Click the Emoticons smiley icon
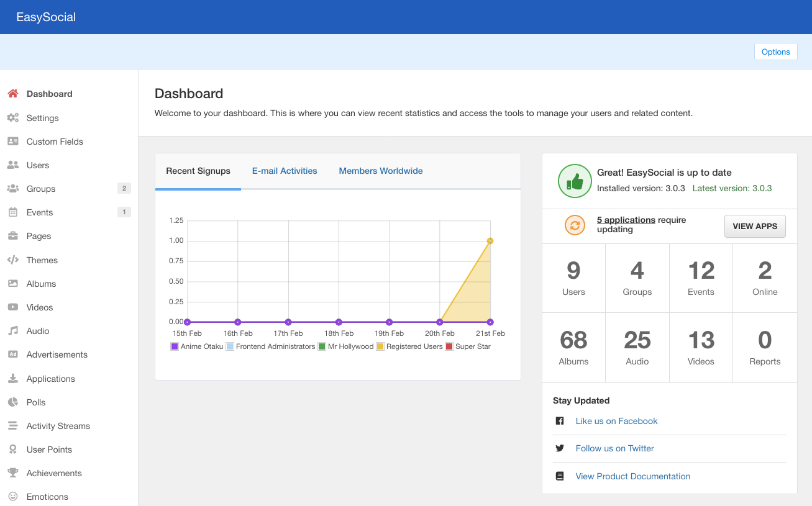812x506 pixels. 12,497
